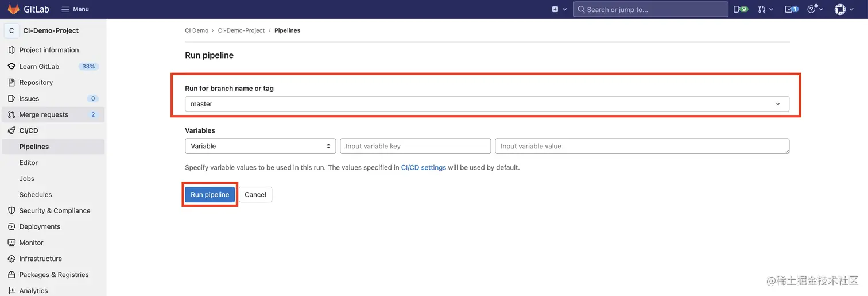Click the Cancel button
Screen dimensions: 868x296
[255, 195]
